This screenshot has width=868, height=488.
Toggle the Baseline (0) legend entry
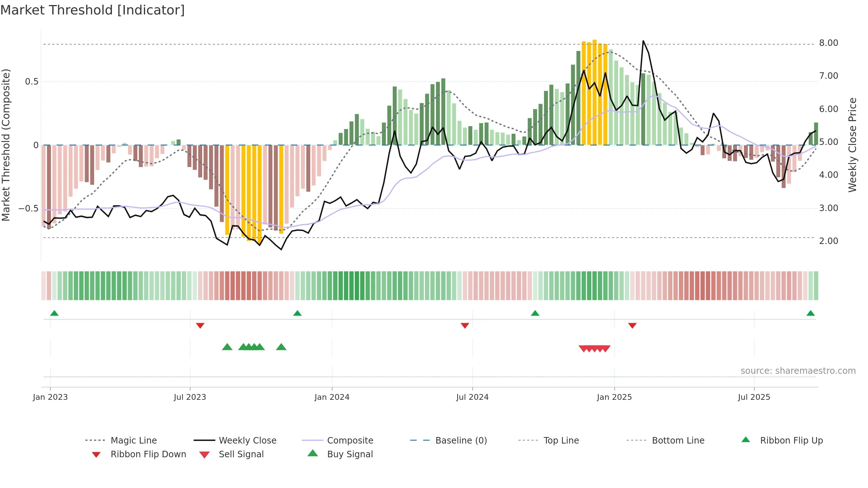(x=448, y=440)
